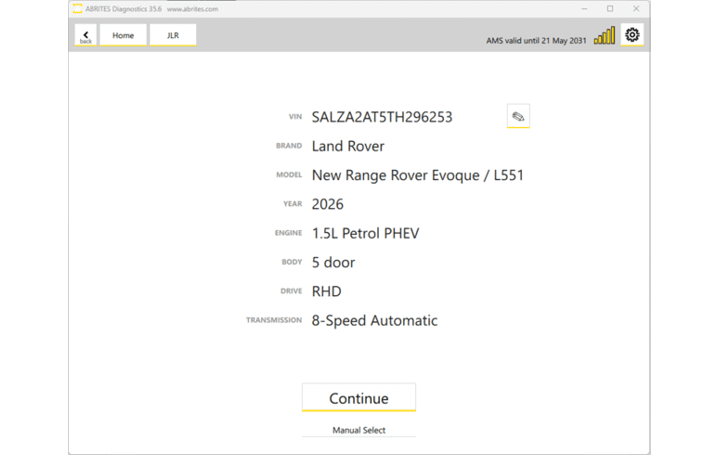Click the MODEL field label

click(289, 175)
